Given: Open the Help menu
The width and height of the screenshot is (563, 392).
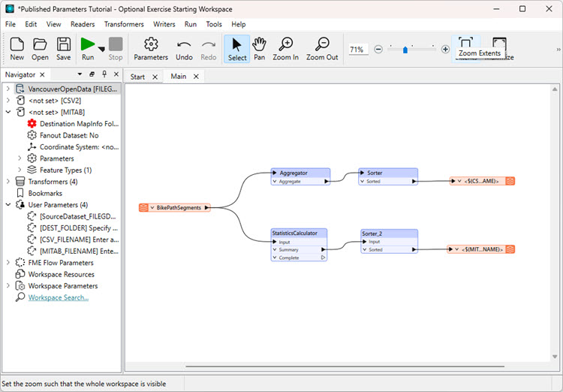Looking at the screenshot, I should click(x=239, y=24).
